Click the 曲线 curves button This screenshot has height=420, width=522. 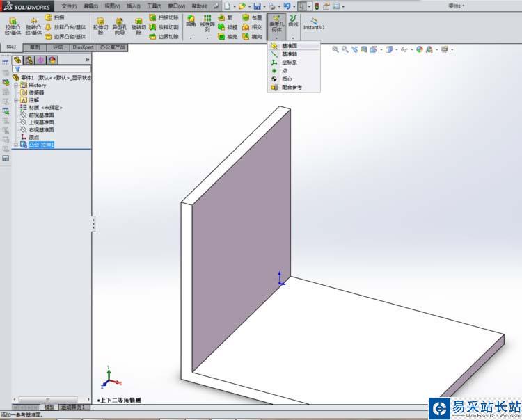coord(293,21)
